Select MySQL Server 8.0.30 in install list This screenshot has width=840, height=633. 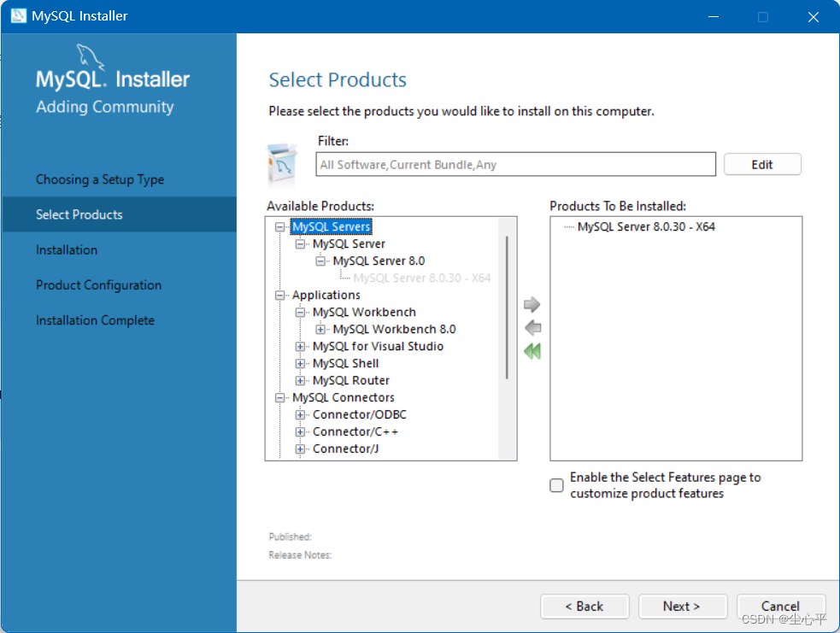pos(646,227)
